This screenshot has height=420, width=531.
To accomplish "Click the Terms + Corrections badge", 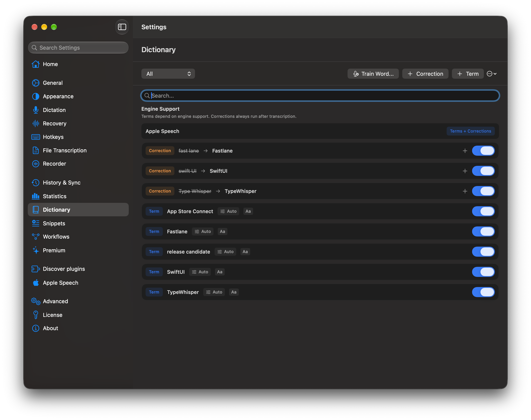I will [x=470, y=131].
